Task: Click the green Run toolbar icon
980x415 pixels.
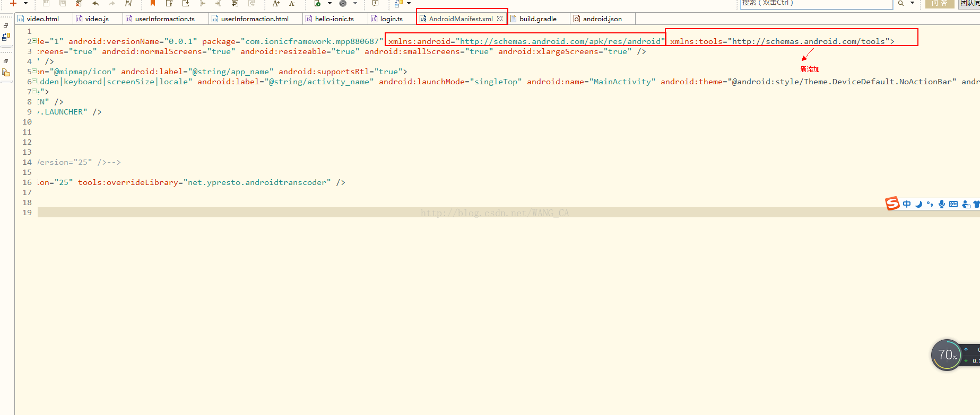Action: (x=317, y=3)
